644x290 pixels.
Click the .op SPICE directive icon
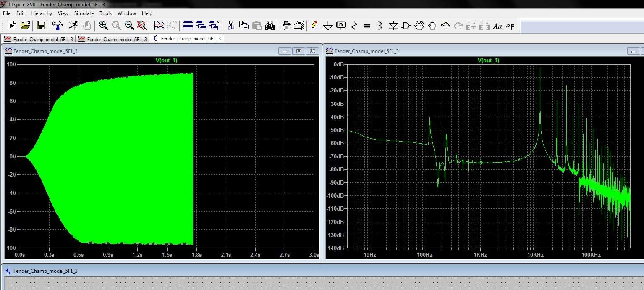point(510,26)
